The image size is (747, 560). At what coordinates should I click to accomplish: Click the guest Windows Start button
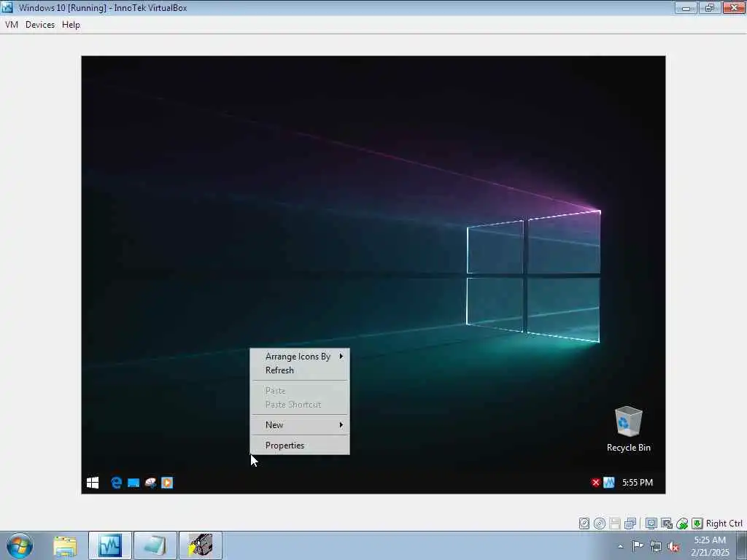[93, 483]
